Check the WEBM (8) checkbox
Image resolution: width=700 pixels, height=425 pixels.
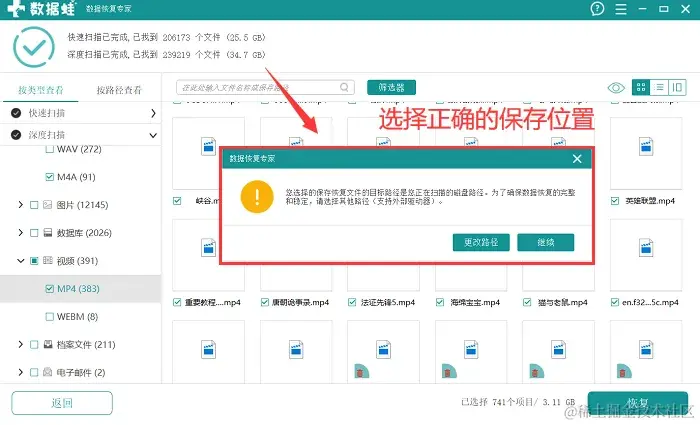50,317
